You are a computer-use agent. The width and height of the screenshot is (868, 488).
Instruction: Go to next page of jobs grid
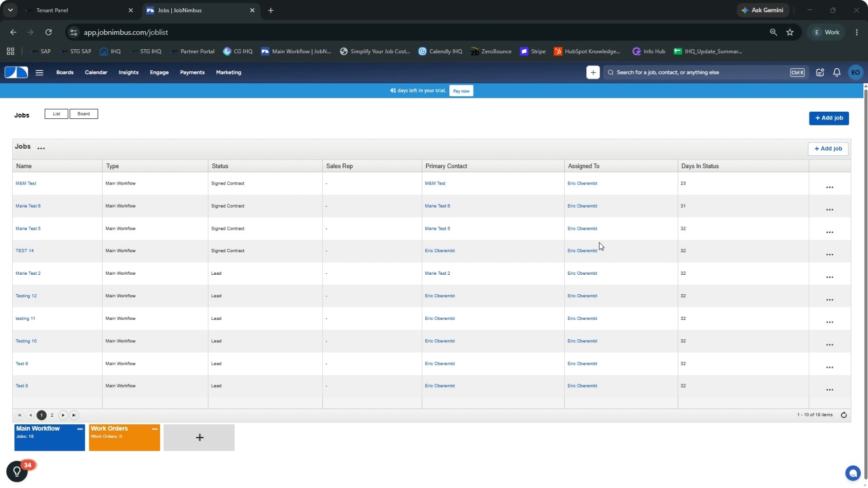[x=63, y=415]
